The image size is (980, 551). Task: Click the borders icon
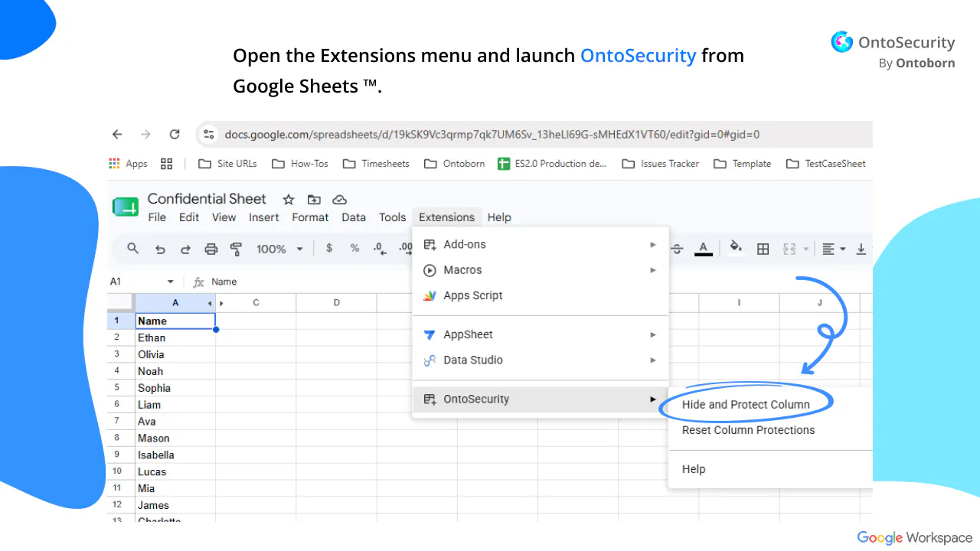763,249
